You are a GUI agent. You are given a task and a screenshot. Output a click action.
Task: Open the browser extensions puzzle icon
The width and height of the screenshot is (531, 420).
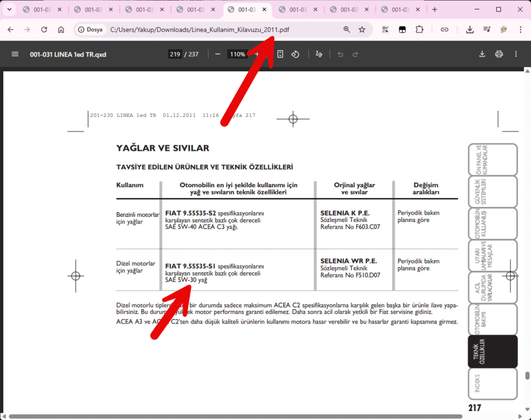420,30
